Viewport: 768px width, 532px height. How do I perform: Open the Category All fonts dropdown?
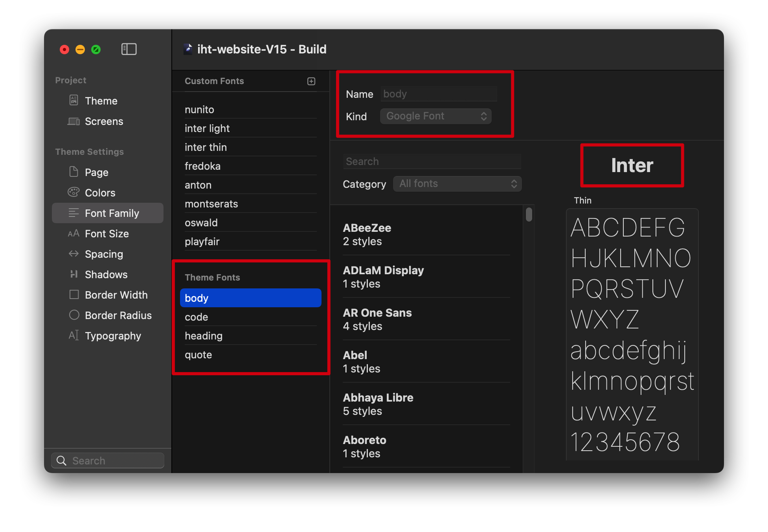point(457,184)
